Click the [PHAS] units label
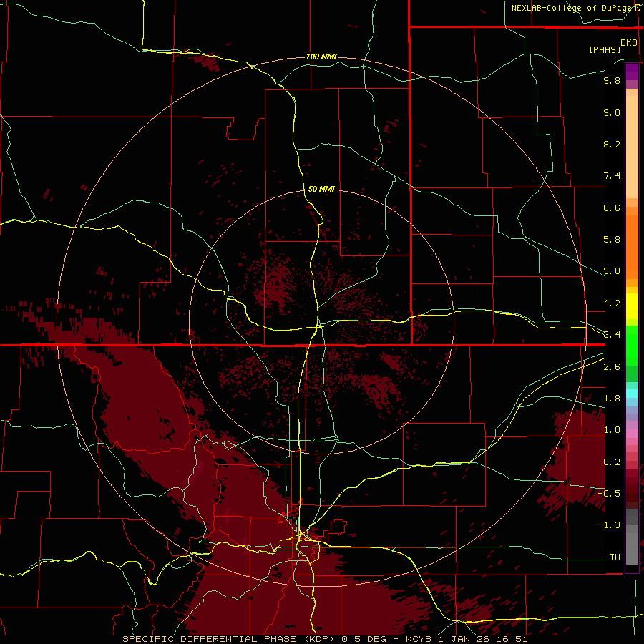Viewport: 644px width, 644px height. tap(605, 49)
